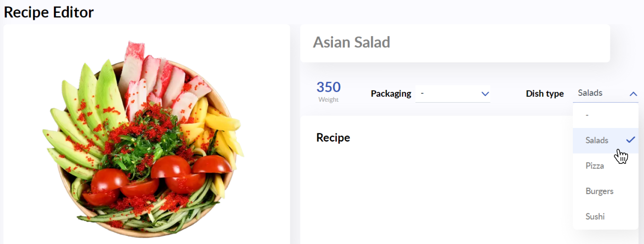Screen dimensions: 644x244
Task: Choose Sushi from the dish type list
Action: [x=605, y=216]
